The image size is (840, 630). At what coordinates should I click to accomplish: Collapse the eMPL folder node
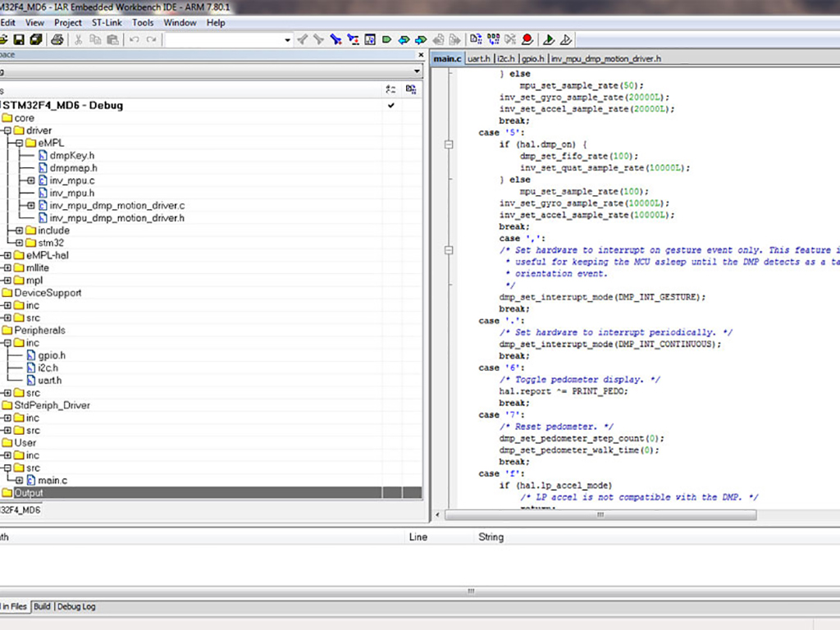(x=19, y=143)
